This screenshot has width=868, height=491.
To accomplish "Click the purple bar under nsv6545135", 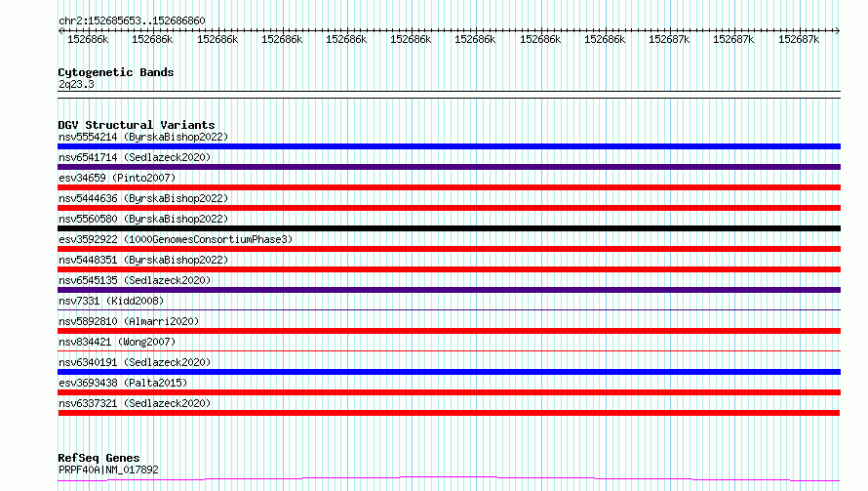I will [x=449, y=290].
